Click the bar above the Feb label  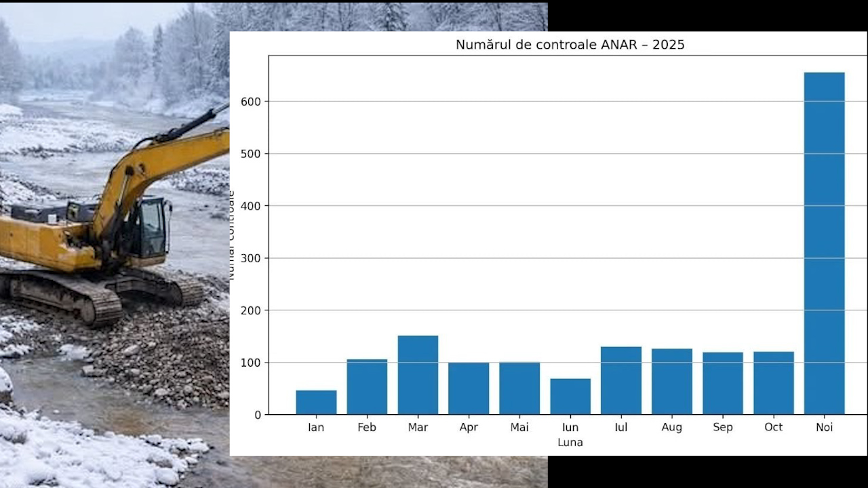tap(367, 387)
